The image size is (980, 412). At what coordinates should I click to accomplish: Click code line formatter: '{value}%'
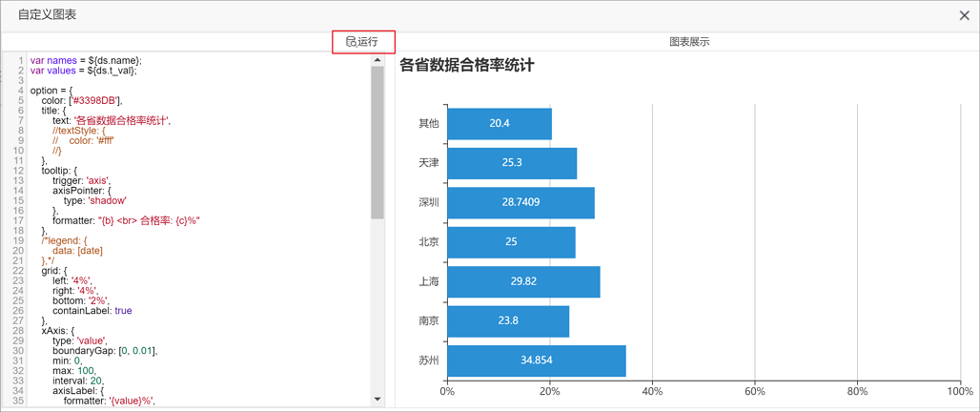109,401
